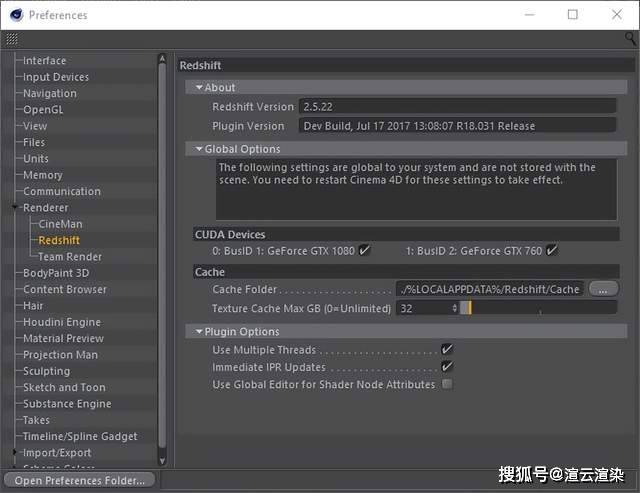Select the Files category
640x493 pixels.
[x=34, y=142]
